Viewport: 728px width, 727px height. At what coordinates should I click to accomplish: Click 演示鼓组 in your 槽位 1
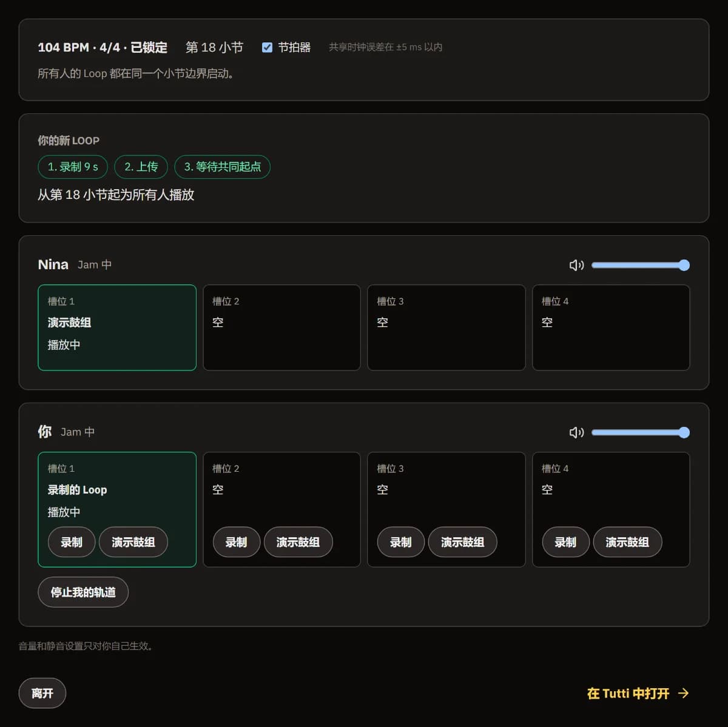tap(133, 542)
